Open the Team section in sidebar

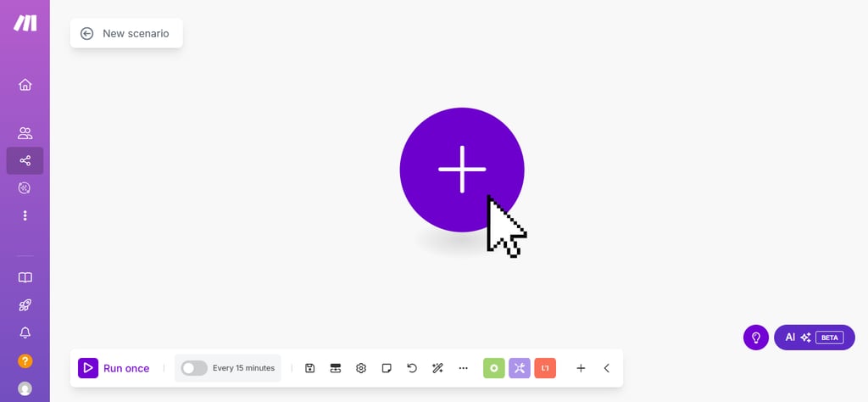coord(25,133)
